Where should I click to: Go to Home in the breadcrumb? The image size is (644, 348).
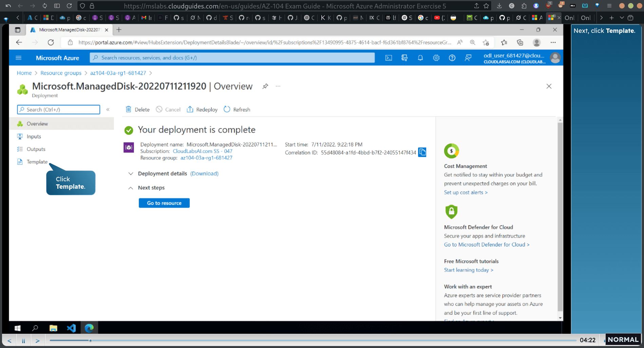(24, 73)
